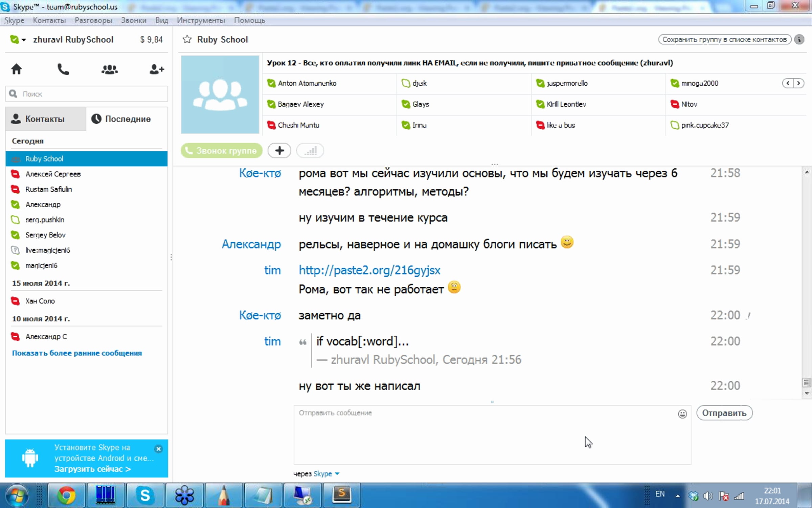812x508 pixels.
Task: Open conversation with serg.pushkin
Action: click(x=87, y=220)
